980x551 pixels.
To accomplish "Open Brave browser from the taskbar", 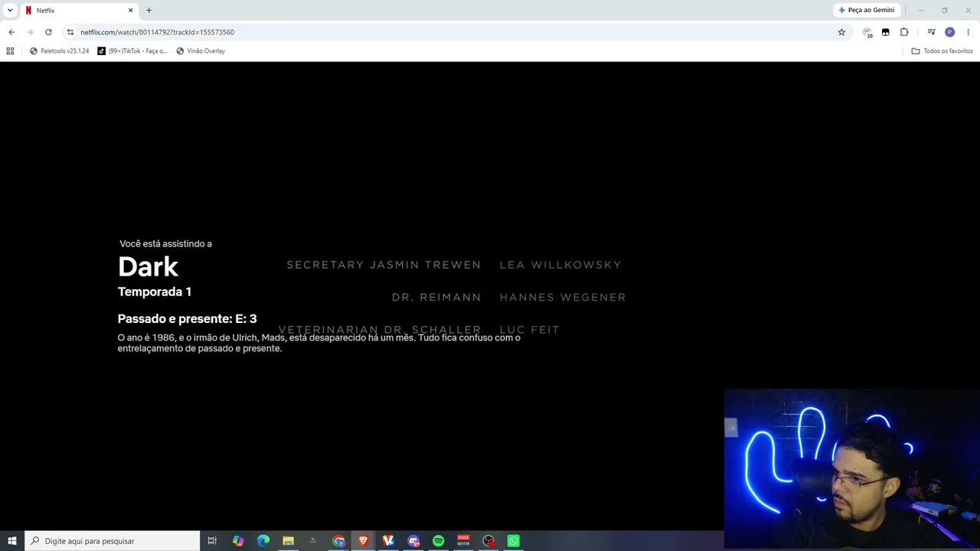I will pyautogui.click(x=363, y=541).
